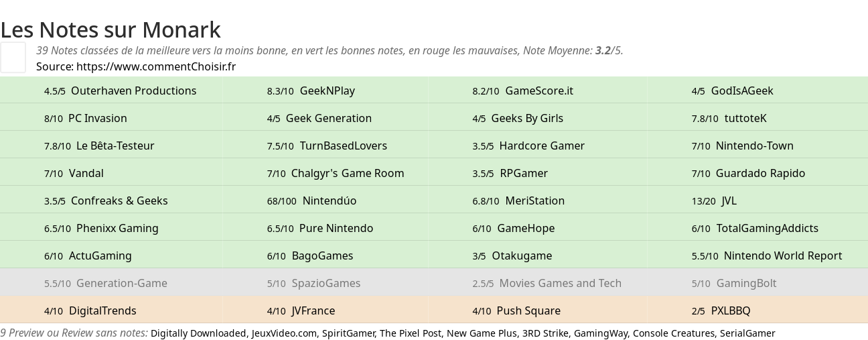Click the RPGamer 3.5/5 entry
868x340 pixels.
[510, 173]
